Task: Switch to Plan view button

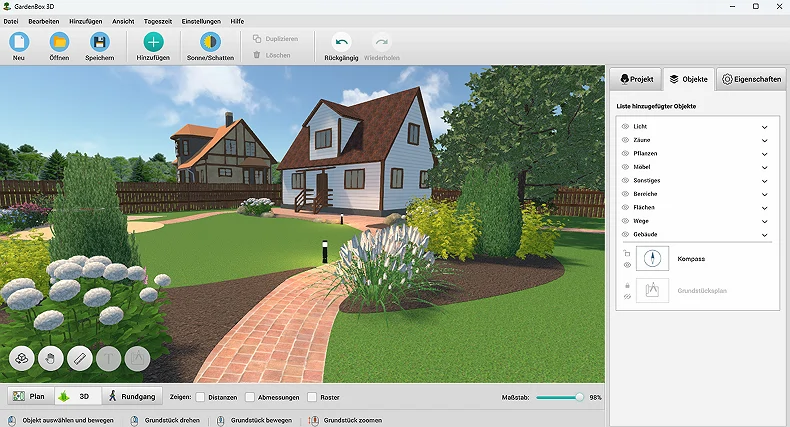Action: (29, 396)
